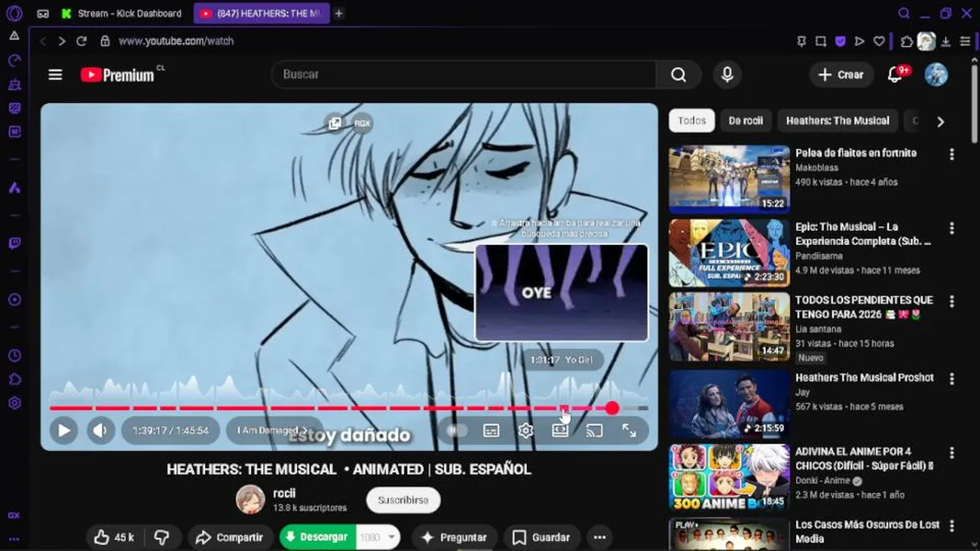
Task: Add page to bookmarks with heart icon
Action: pos(879,41)
